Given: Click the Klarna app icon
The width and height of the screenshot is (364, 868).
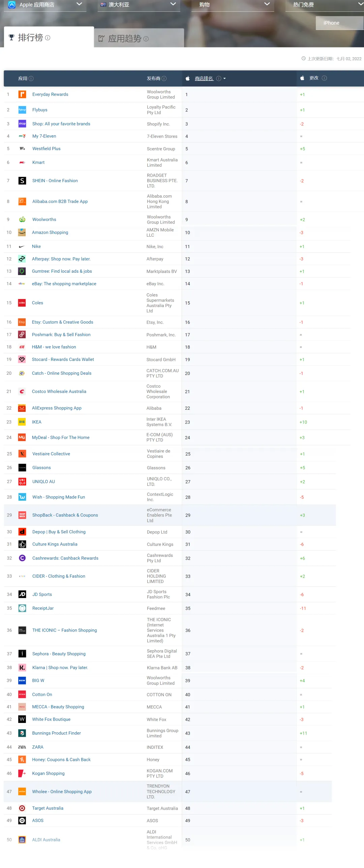Looking at the screenshot, I should click(22, 668).
